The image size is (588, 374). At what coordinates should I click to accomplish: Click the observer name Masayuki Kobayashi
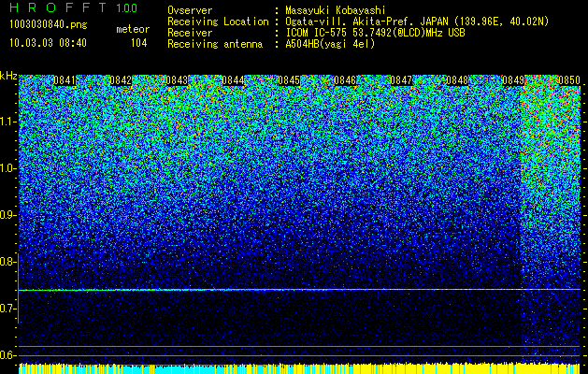tap(336, 10)
